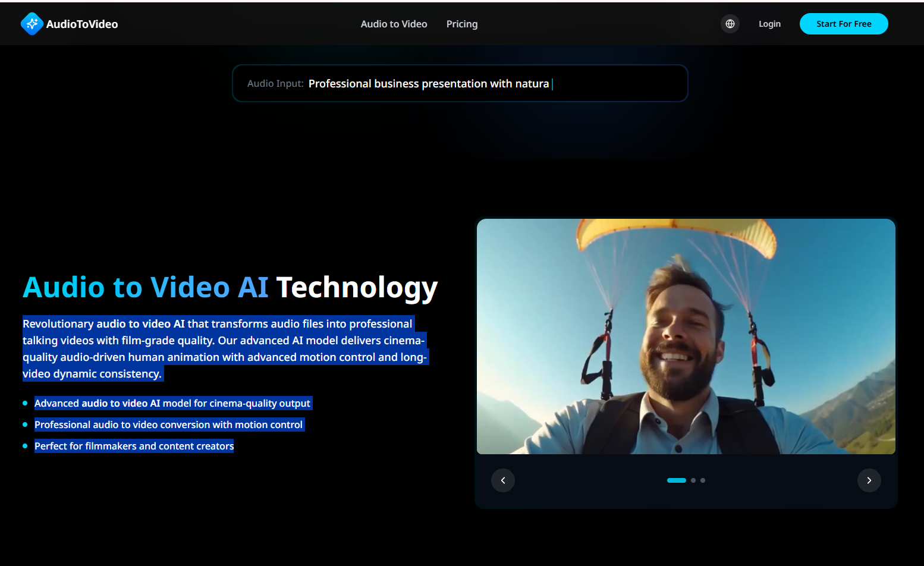Open the Audio to Video navigation menu item
The image size is (924, 566).
(x=393, y=24)
